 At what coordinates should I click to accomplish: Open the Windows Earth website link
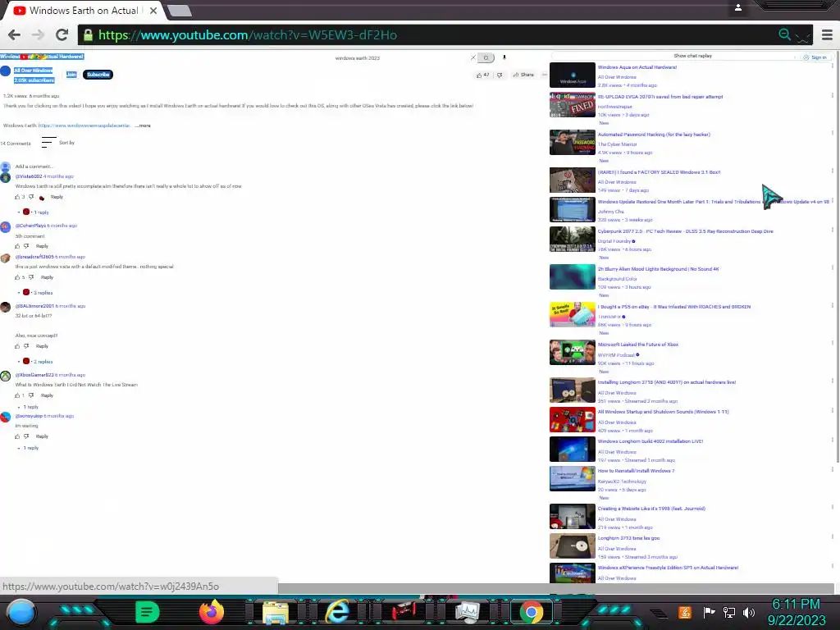(x=84, y=126)
